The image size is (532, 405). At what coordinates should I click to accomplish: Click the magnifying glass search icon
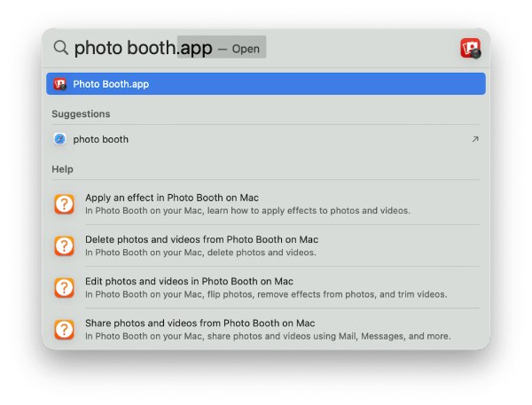coord(60,48)
